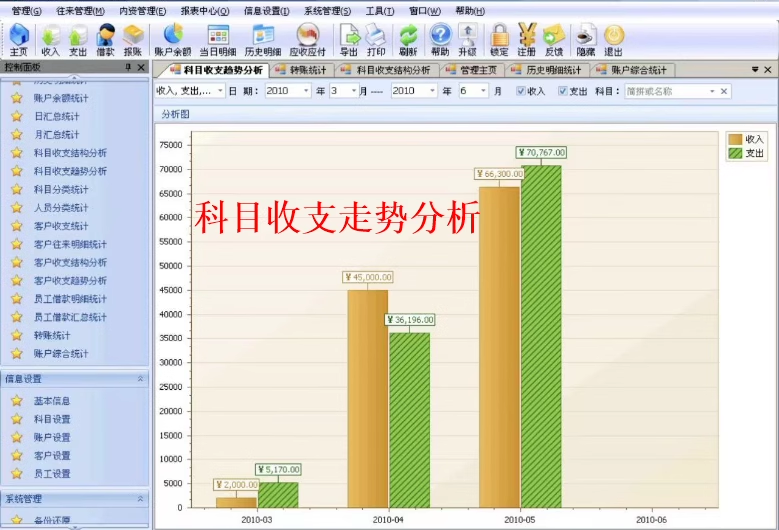Open 员工设置 under 信息设置

click(x=52, y=474)
